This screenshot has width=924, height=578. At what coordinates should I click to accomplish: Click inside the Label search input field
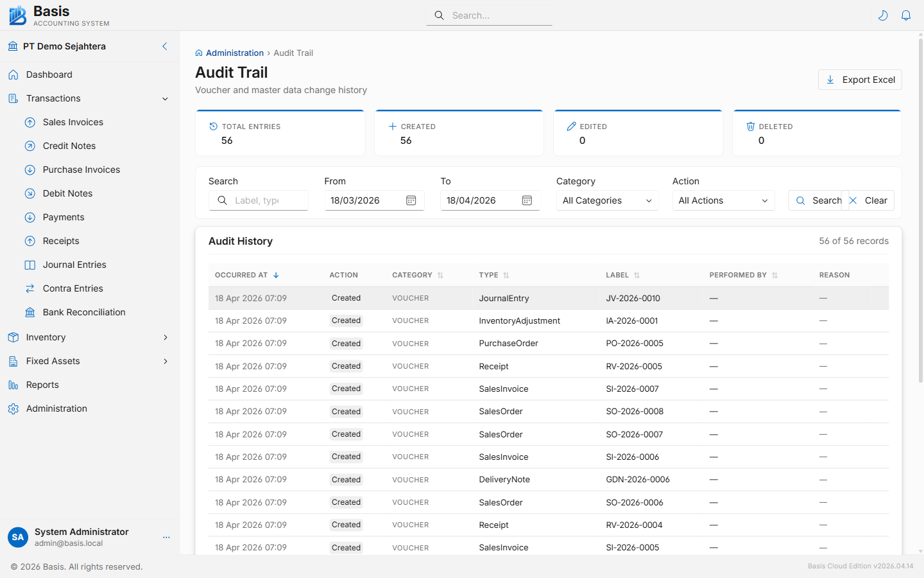263,200
